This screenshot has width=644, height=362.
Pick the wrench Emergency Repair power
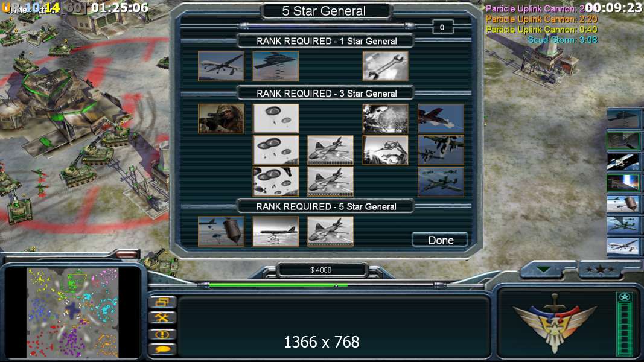(385, 66)
